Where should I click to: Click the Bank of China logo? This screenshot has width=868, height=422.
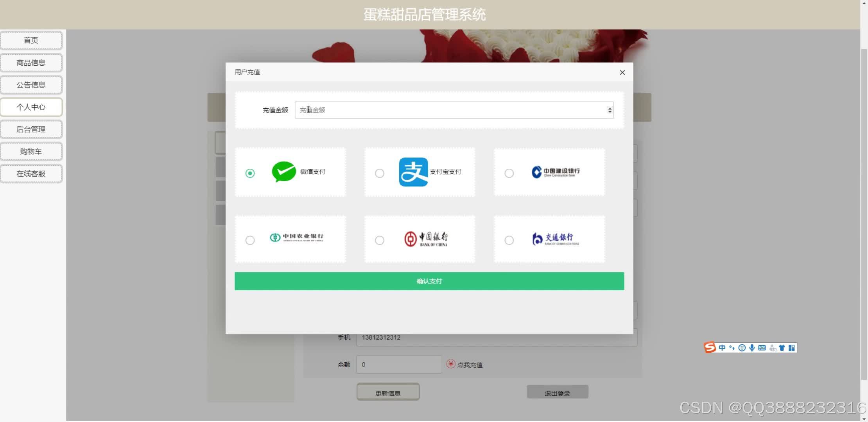(x=426, y=239)
